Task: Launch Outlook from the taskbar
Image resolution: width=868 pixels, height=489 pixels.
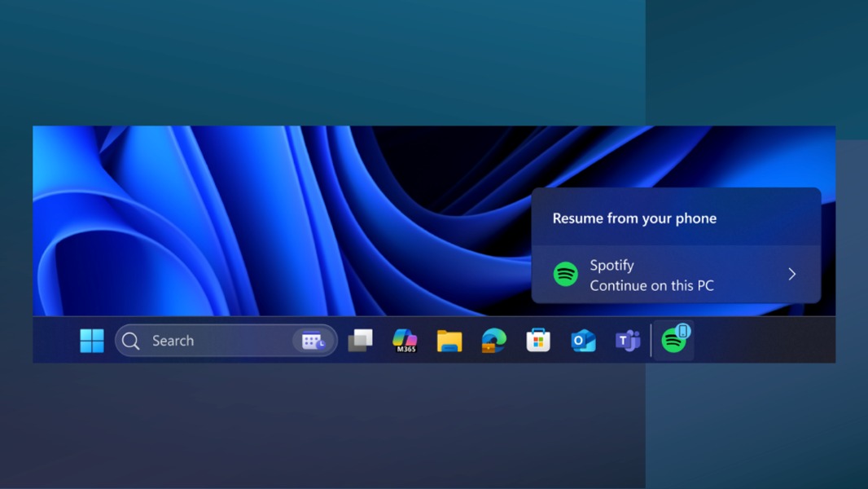Action: click(581, 340)
